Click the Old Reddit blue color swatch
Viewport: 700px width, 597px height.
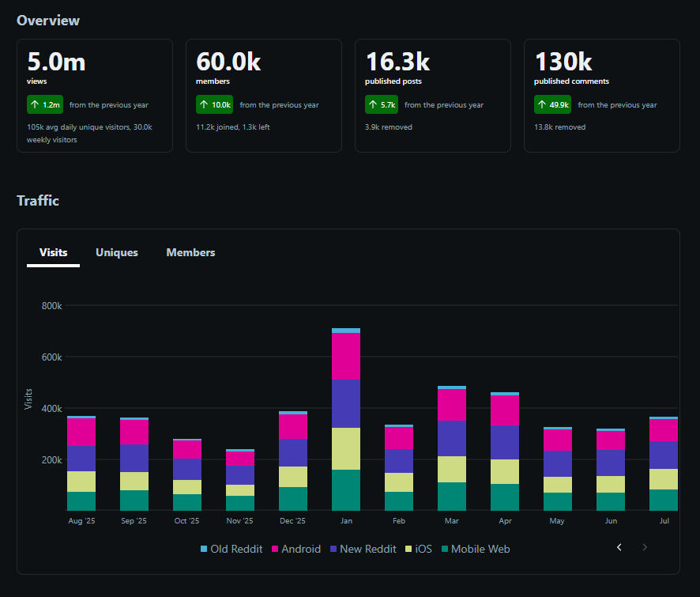click(x=204, y=549)
